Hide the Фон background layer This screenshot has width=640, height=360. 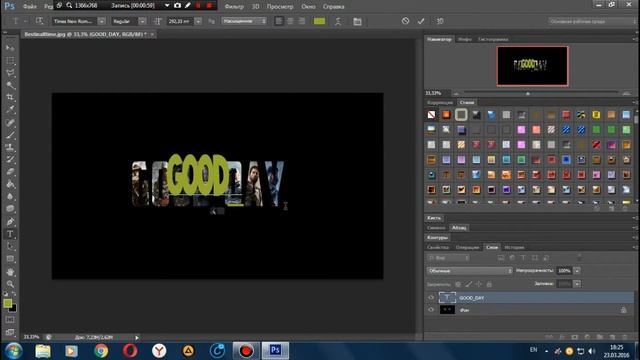(431, 310)
